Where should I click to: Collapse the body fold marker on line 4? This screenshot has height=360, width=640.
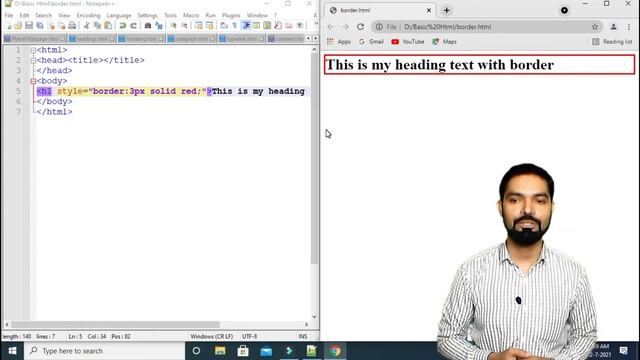[x=33, y=81]
